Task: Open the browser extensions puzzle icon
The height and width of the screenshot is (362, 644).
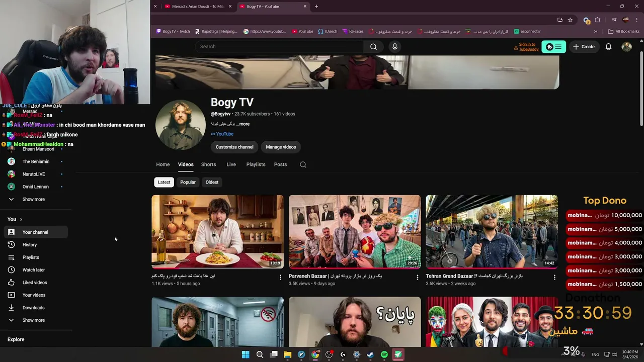Action: (x=598, y=20)
